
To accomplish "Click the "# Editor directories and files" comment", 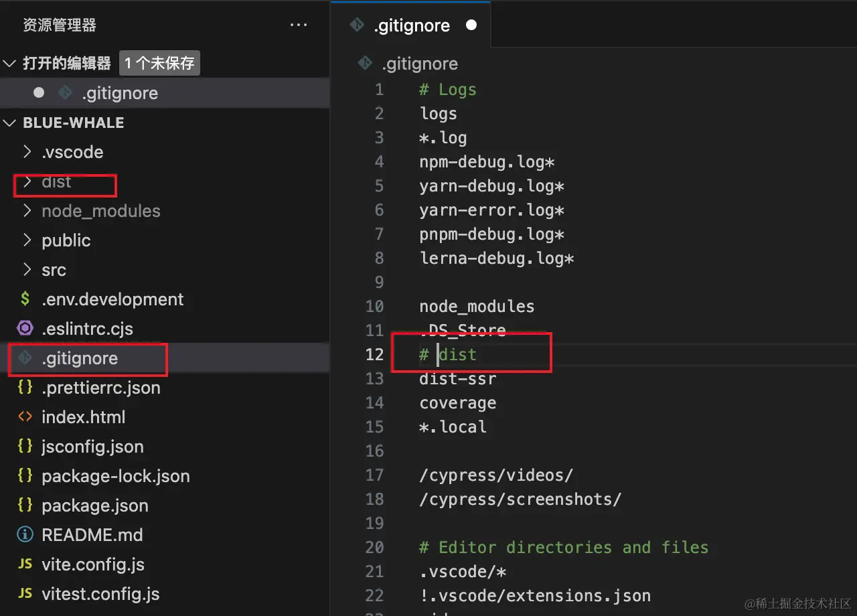I will [564, 548].
